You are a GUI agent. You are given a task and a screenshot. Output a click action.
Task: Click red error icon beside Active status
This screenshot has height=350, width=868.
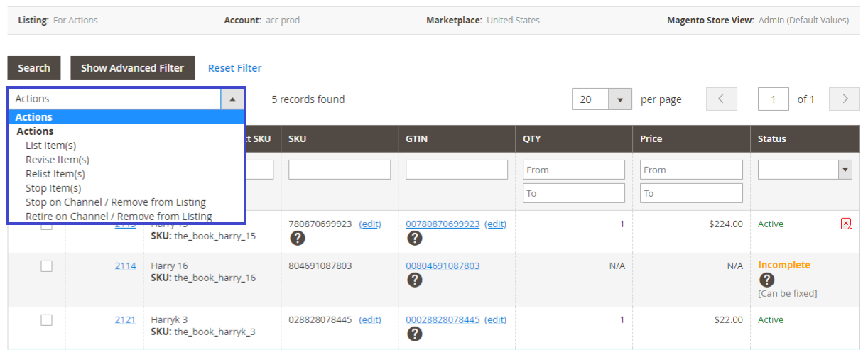pos(845,224)
